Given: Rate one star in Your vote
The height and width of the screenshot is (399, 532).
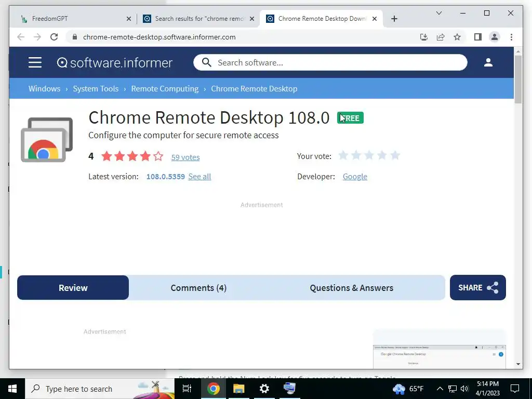Looking at the screenshot, I should pyautogui.click(x=343, y=155).
